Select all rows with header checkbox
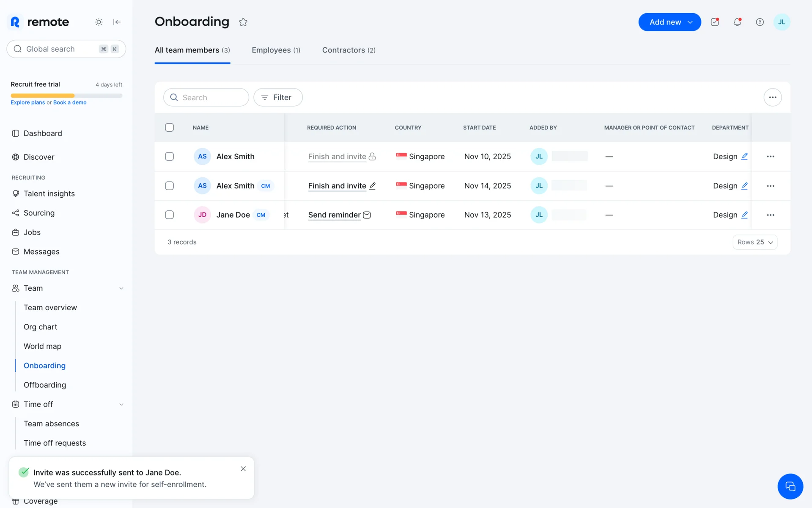The image size is (812, 508). (169, 127)
